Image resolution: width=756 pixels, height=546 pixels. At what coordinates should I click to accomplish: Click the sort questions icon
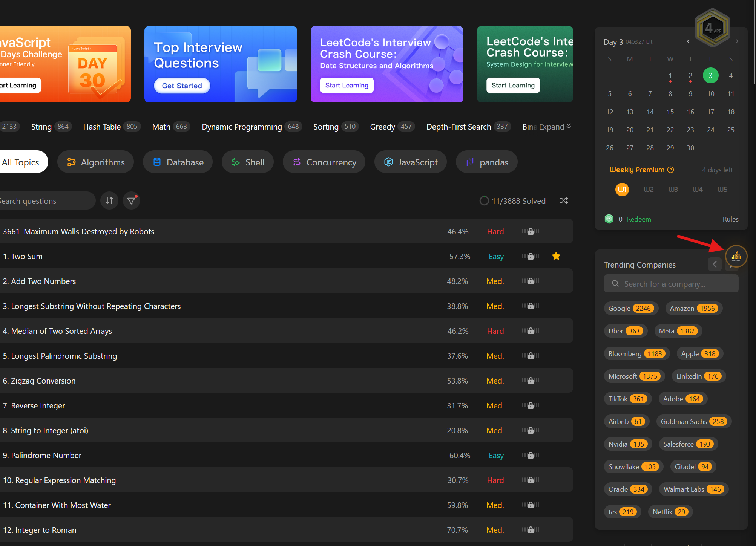[x=109, y=200]
